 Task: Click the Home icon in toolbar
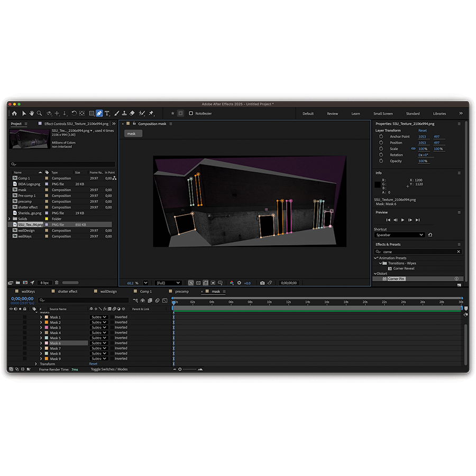coord(14,113)
